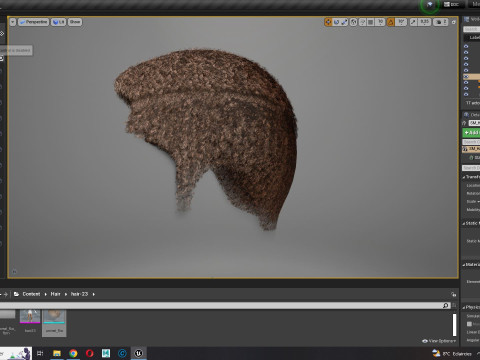Go to hair-23 folder in breadcrumb
Screen dimensions: 480x360
79,294
